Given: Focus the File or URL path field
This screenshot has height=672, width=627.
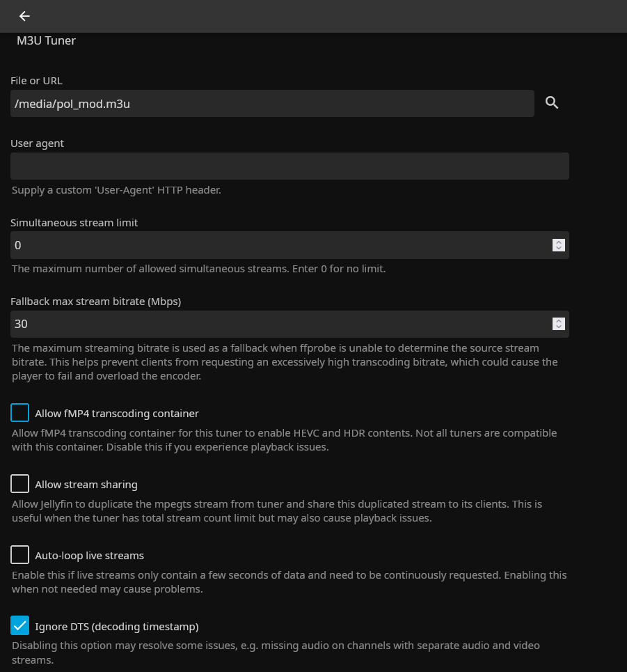Looking at the screenshot, I should (x=271, y=104).
